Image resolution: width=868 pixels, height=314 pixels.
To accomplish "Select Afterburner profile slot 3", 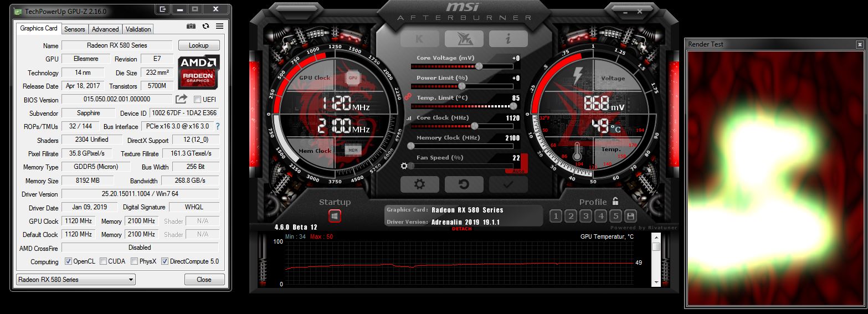I will pyautogui.click(x=585, y=216).
